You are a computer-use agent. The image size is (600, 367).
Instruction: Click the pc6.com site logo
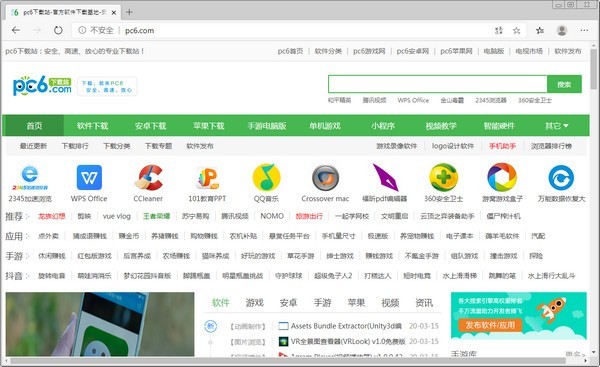[42, 86]
